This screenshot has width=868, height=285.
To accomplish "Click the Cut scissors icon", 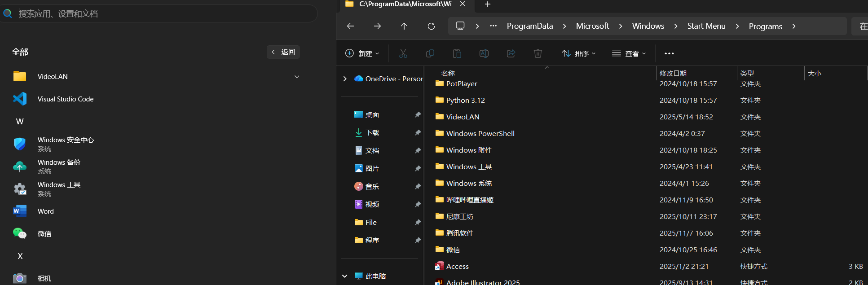I will (403, 53).
